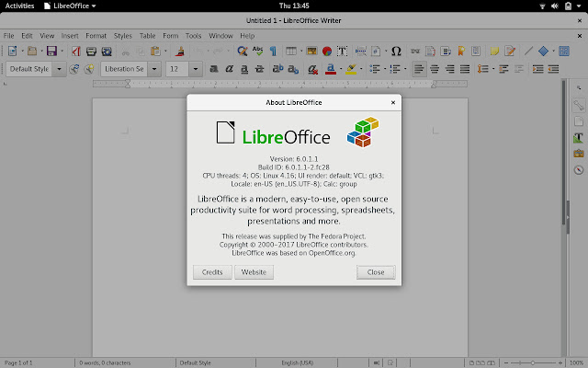Toggle Underline formatting icon

[x=244, y=69]
